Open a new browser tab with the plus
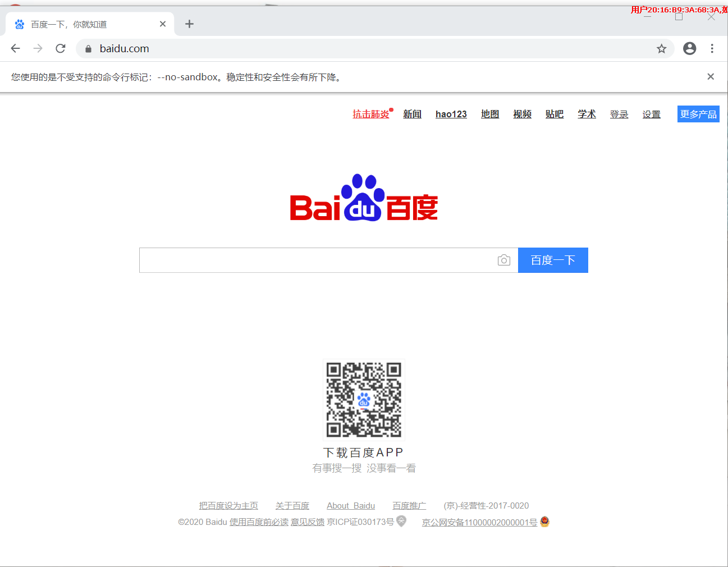728x567 pixels. tap(189, 24)
